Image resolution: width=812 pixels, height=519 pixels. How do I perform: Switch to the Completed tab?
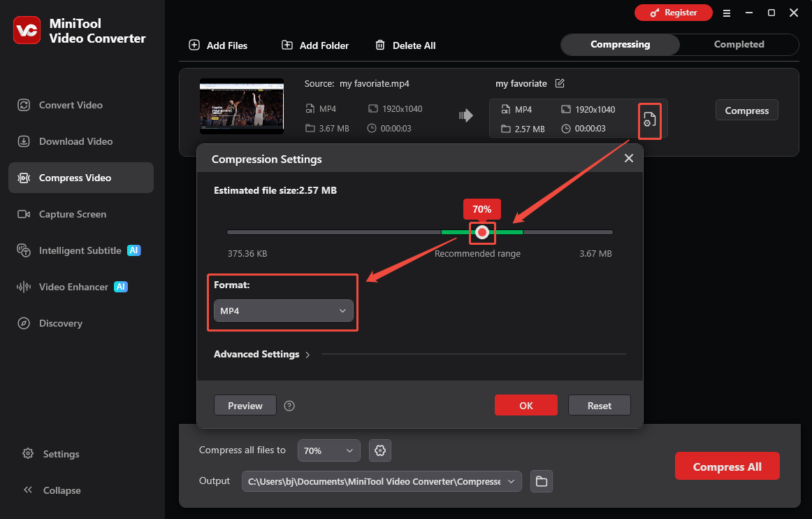click(x=739, y=45)
